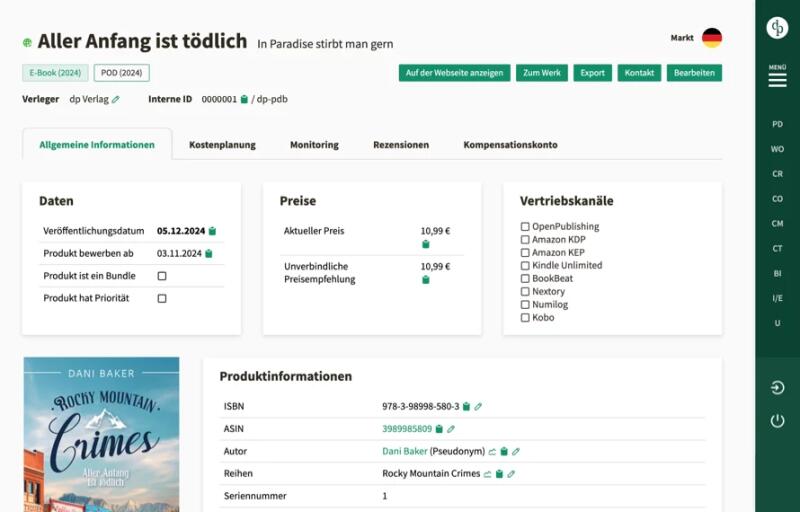Click the Bearbeiten button
Screen dimensions: 800x512
tap(694, 73)
